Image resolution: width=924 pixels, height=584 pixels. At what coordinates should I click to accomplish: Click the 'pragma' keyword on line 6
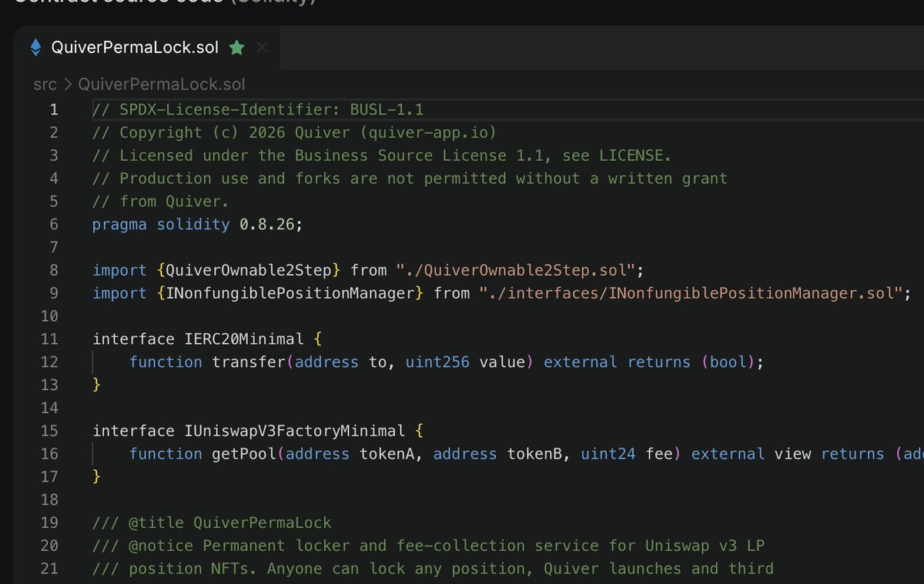tap(120, 225)
